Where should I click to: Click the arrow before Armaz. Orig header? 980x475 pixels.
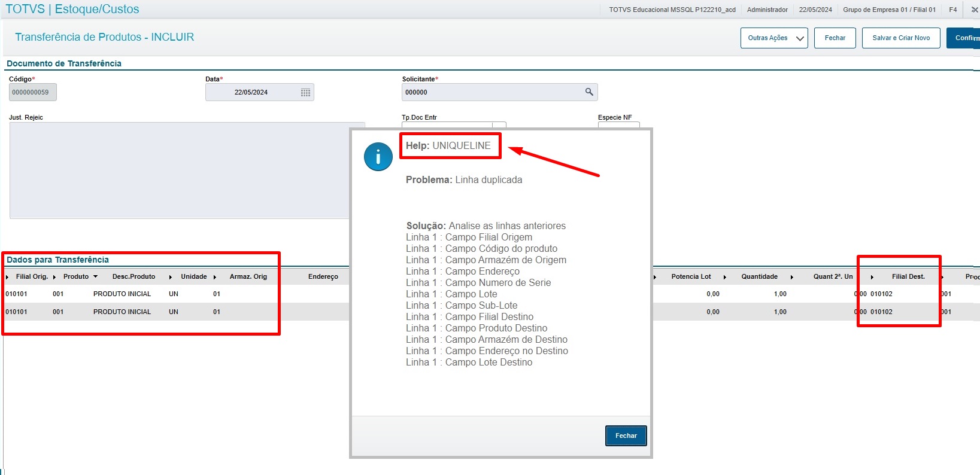(214, 277)
